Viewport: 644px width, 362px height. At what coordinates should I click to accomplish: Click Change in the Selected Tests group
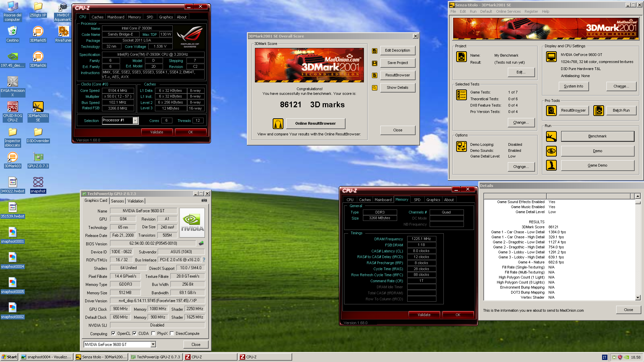521,123
